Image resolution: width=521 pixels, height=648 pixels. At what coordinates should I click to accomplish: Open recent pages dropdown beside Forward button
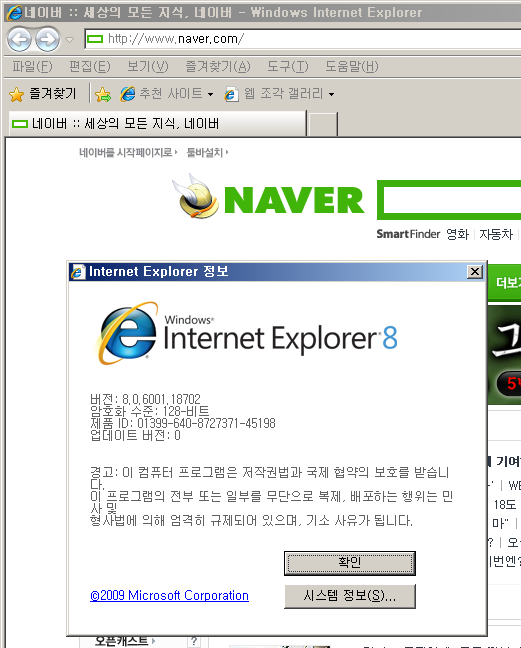[69, 40]
